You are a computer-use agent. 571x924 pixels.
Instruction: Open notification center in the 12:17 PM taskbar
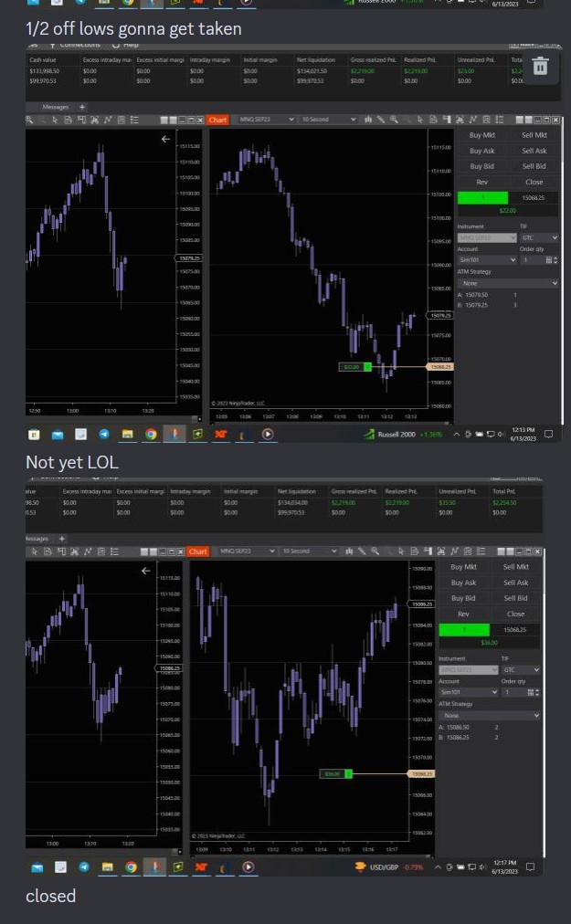(530, 866)
